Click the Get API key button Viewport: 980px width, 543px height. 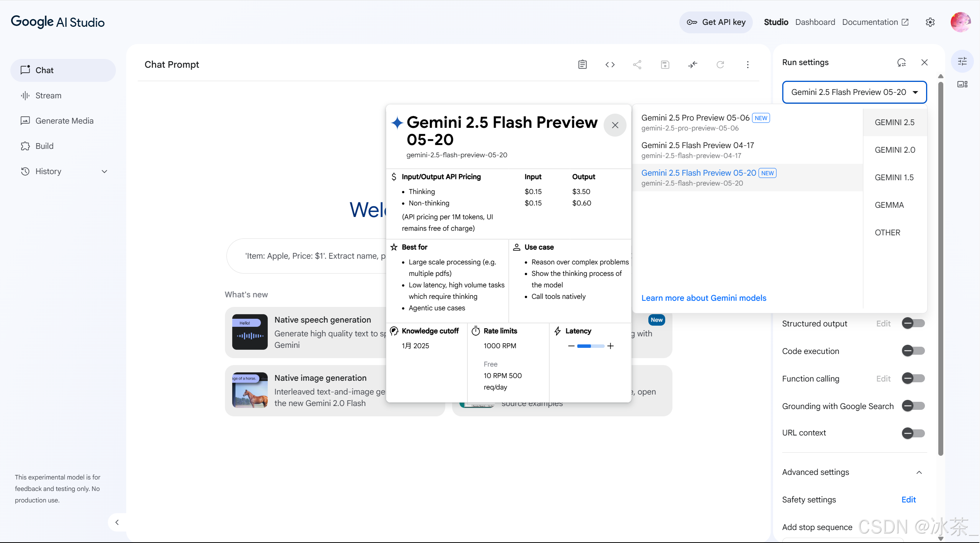click(x=716, y=22)
